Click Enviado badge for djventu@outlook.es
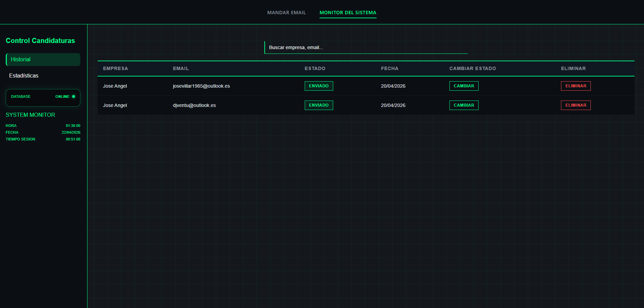 [319, 105]
